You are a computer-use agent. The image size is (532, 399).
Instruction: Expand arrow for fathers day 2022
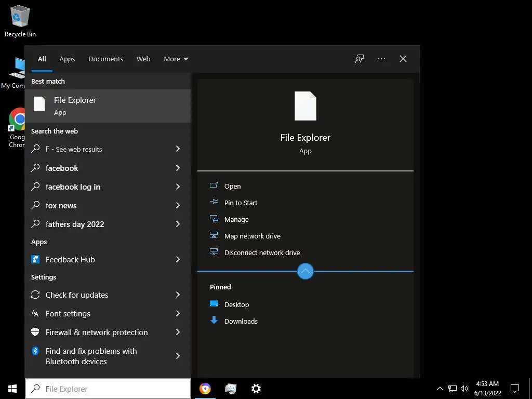tap(178, 224)
